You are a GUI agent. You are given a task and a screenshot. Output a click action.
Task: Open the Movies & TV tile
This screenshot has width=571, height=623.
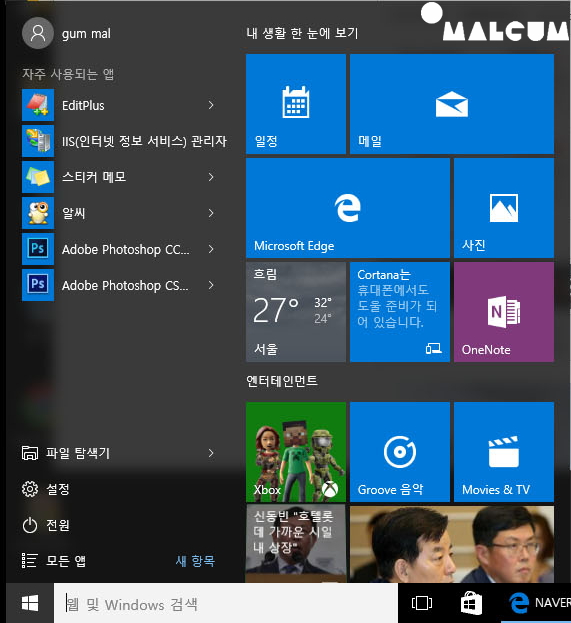pyautogui.click(x=504, y=452)
